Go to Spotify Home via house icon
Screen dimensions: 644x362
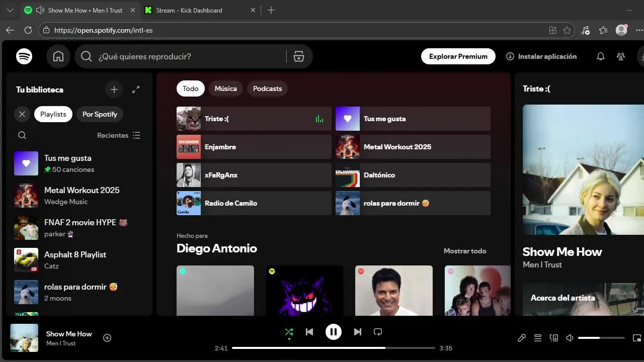58,56
